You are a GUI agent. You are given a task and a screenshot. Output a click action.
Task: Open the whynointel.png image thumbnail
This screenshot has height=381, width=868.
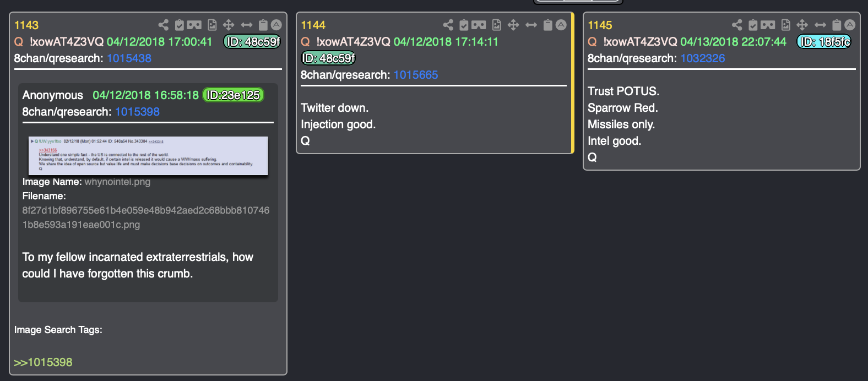pyautogui.click(x=148, y=156)
